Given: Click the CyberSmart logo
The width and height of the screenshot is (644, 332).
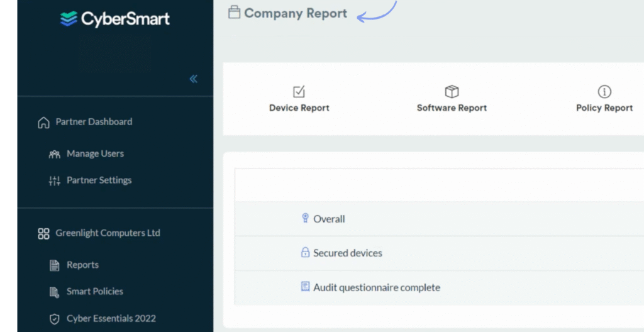Looking at the screenshot, I should click(x=114, y=19).
